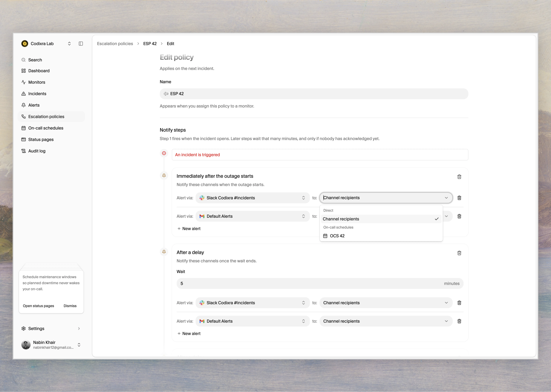Image resolution: width=551 pixels, height=392 pixels.
Task: Click the Codixra Lab logo icon
Action: pyautogui.click(x=25, y=44)
